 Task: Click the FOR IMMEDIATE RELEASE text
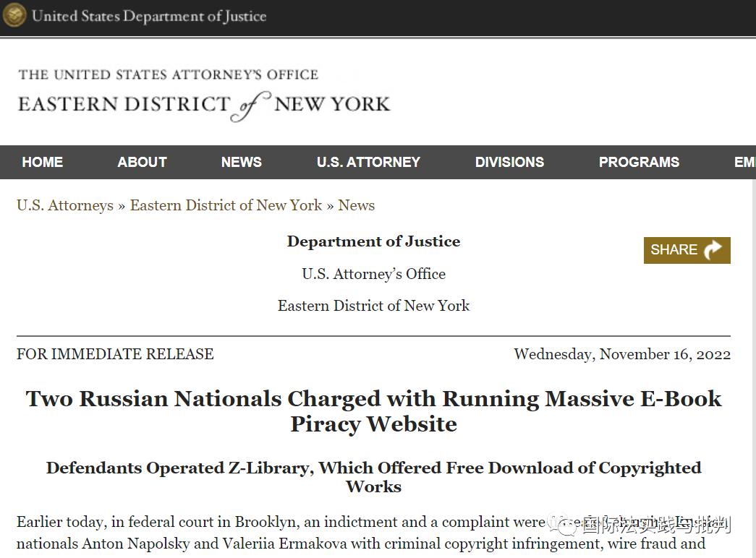click(115, 354)
